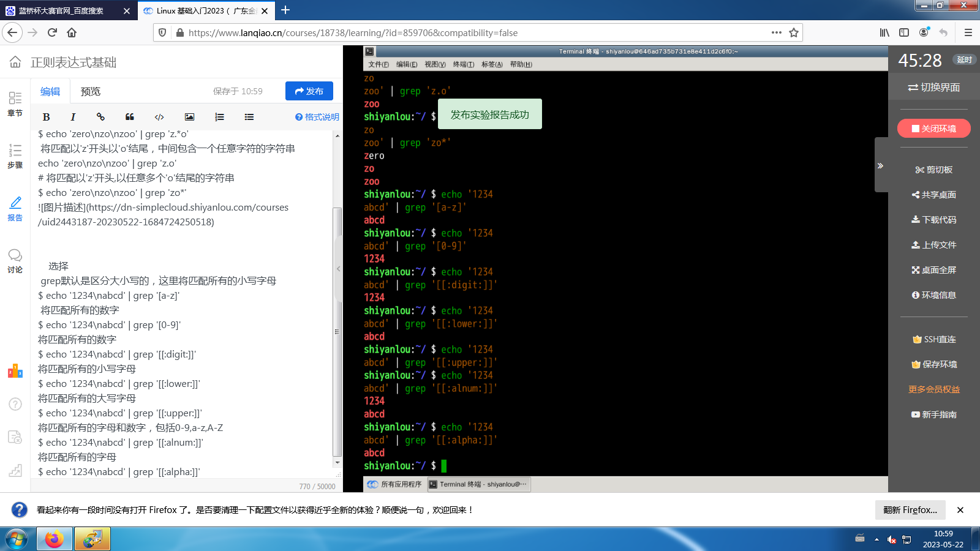Screen dimensions: 980x551
Task: Open the 终端 menu in terminal menubar
Action: click(x=463, y=64)
